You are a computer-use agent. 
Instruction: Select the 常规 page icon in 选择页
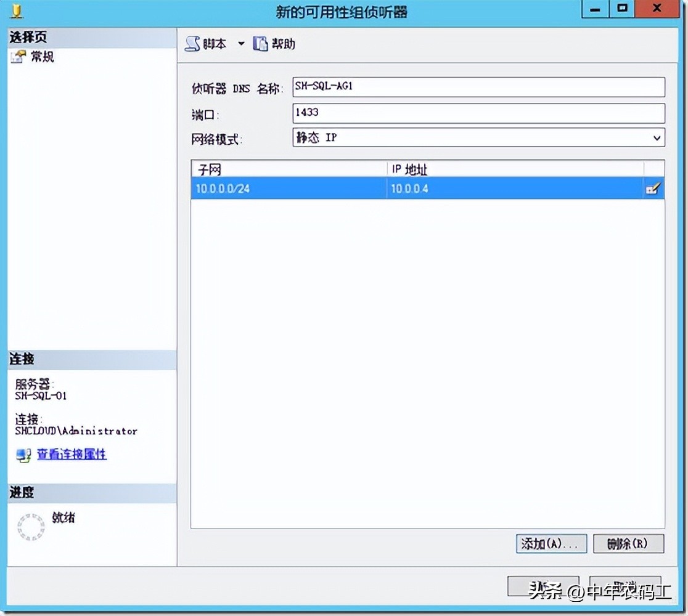point(17,56)
